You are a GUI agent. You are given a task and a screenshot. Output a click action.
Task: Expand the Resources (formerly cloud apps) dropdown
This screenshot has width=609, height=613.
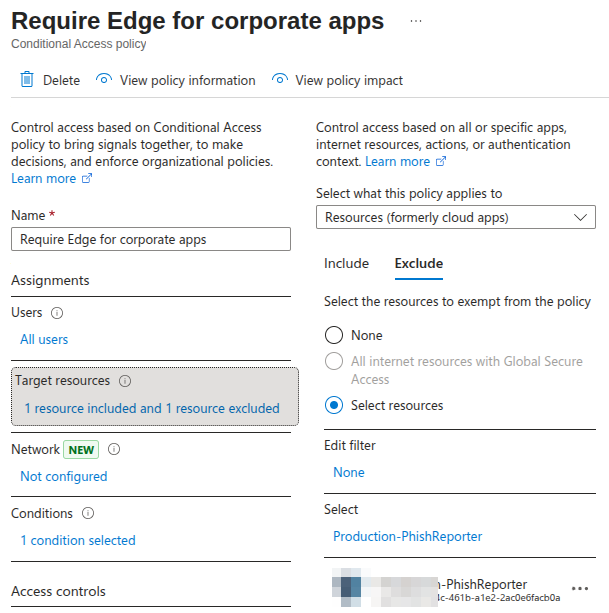click(456, 217)
